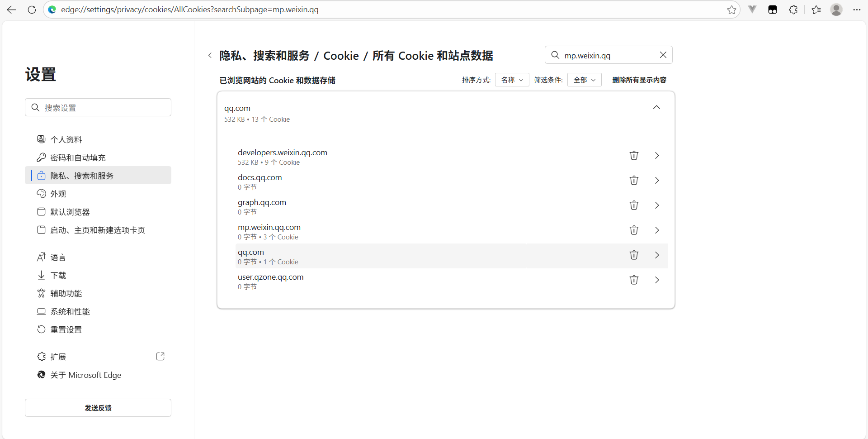
Task: Go back in browser history
Action: 12,10
